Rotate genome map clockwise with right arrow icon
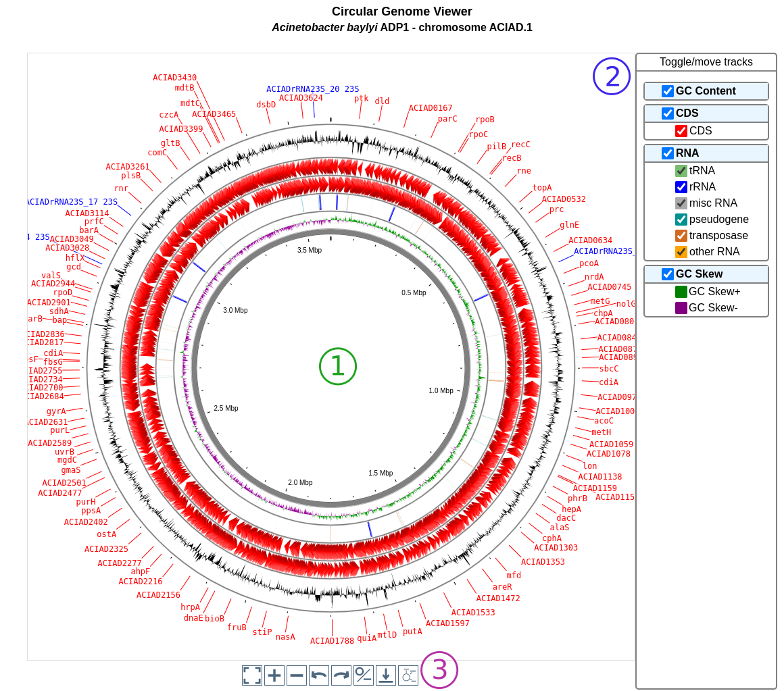Screen dimensions: 784x691 point(341,675)
